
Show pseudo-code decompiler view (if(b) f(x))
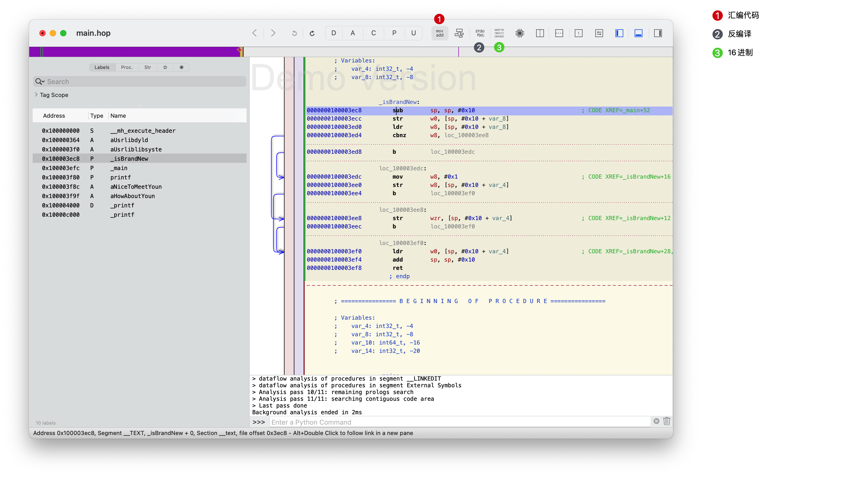click(479, 33)
